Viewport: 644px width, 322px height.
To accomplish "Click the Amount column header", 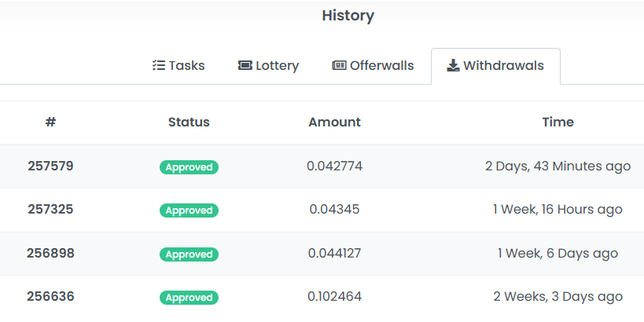I will (x=335, y=122).
